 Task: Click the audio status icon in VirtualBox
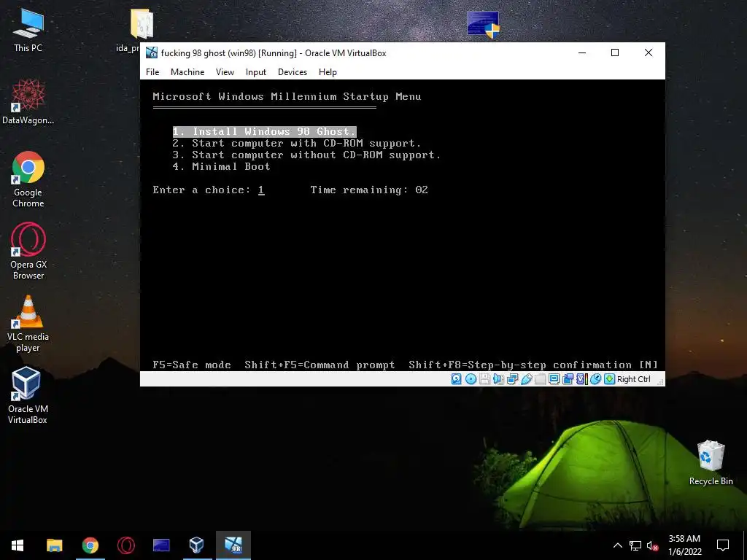pyautogui.click(x=498, y=379)
